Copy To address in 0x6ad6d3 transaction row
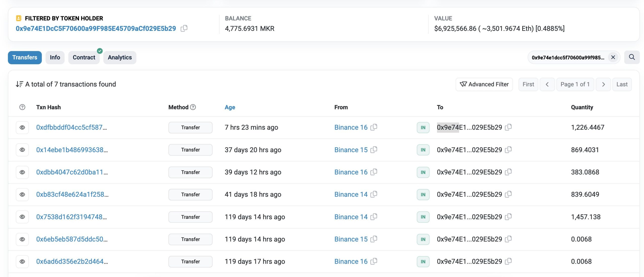 508,261
